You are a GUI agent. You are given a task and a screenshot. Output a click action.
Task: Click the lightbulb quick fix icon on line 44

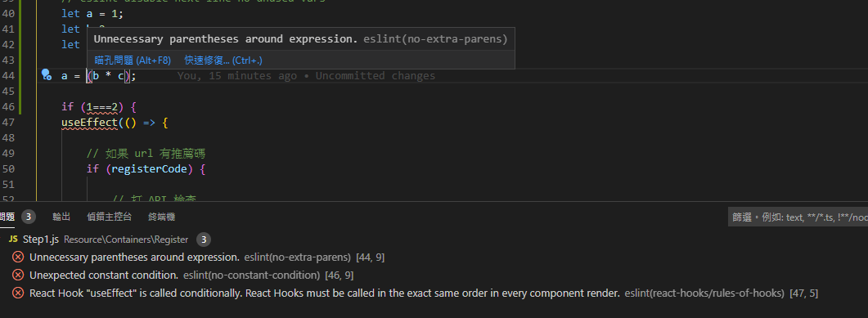coord(47,75)
